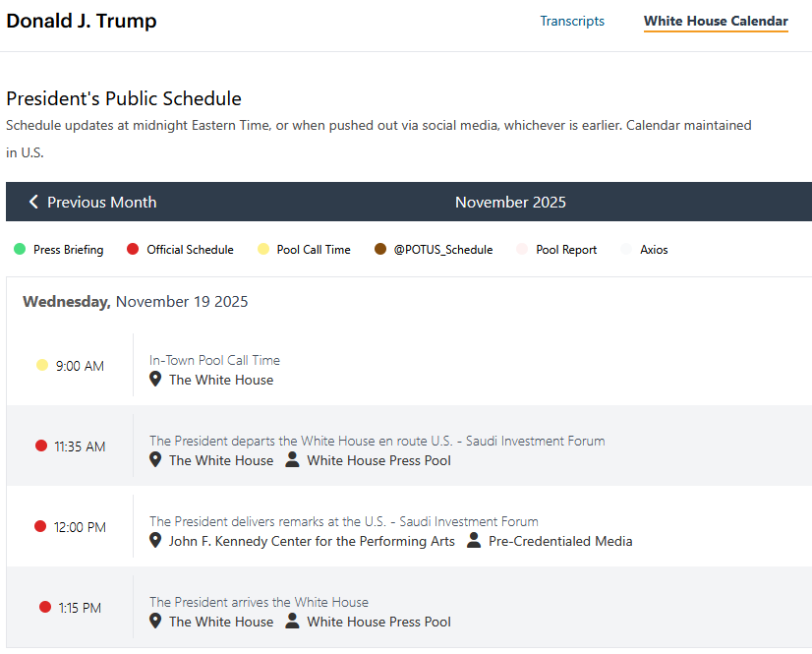The height and width of the screenshot is (654, 812).
Task: Toggle the Axios legend filter
Action: pyautogui.click(x=644, y=250)
